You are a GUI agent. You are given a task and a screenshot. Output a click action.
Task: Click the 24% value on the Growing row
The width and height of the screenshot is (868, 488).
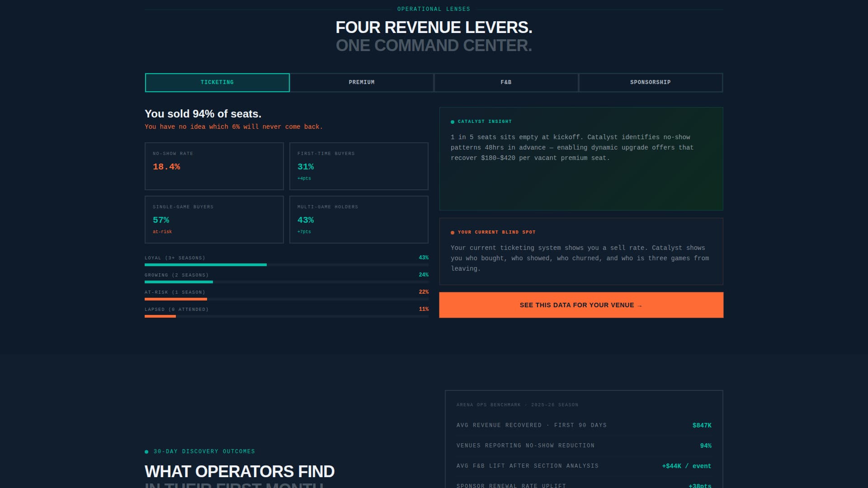pyautogui.click(x=424, y=275)
